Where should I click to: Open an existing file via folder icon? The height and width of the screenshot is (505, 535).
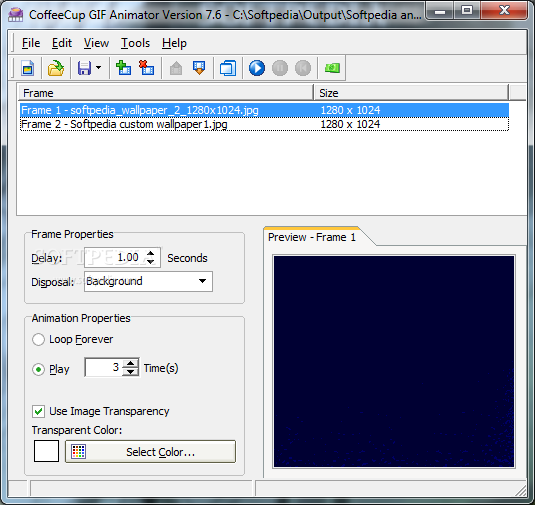pyautogui.click(x=56, y=68)
